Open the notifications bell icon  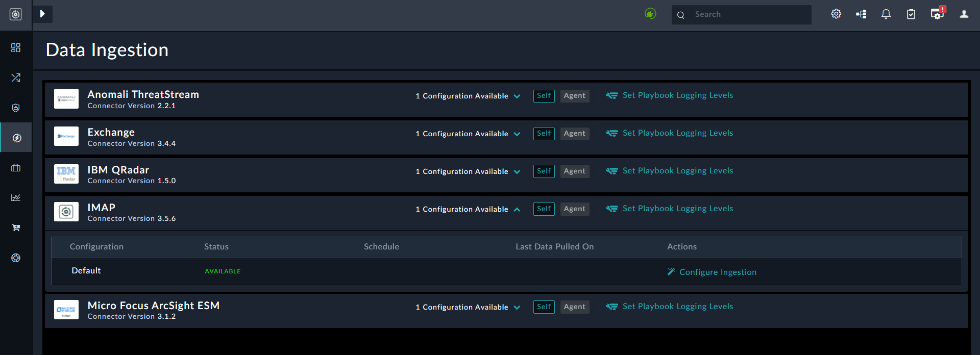886,14
